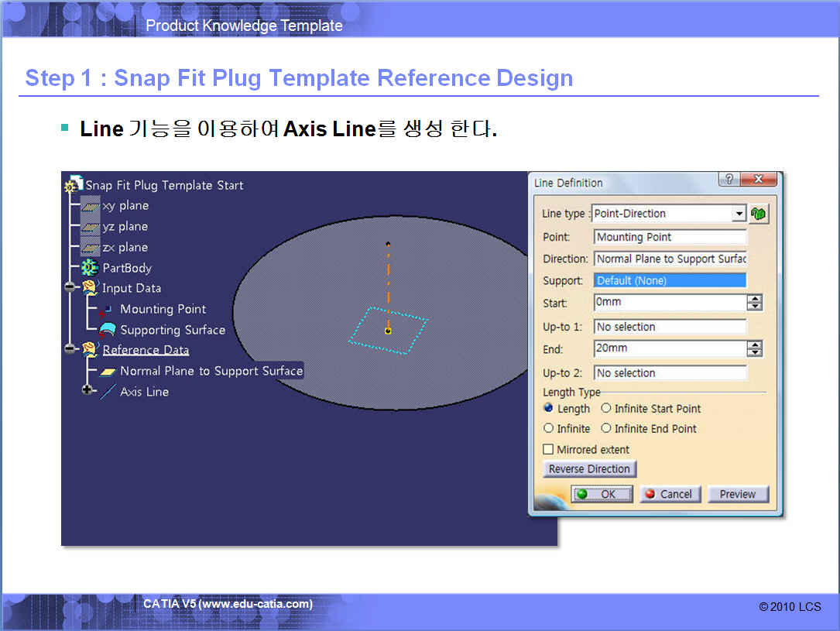The height and width of the screenshot is (631, 840).
Task: Select the Infinite Start Point option
Action: (x=606, y=408)
